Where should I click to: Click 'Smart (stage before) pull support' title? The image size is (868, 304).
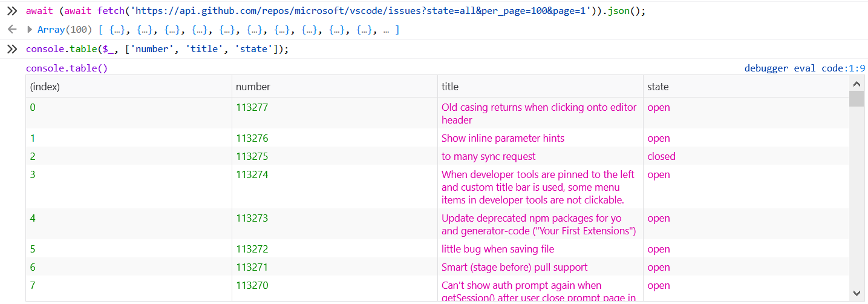click(x=514, y=267)
